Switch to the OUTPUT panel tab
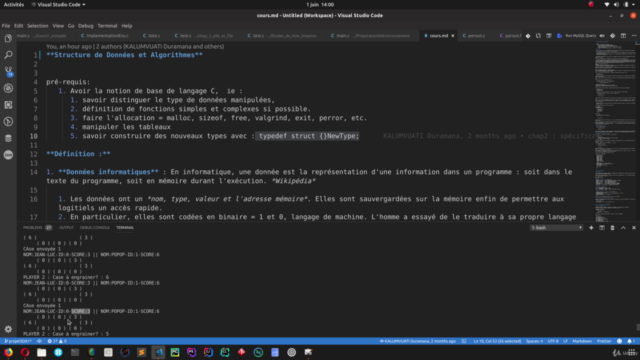Viewport: 640px width, 360px height. [x=66, y=228]
